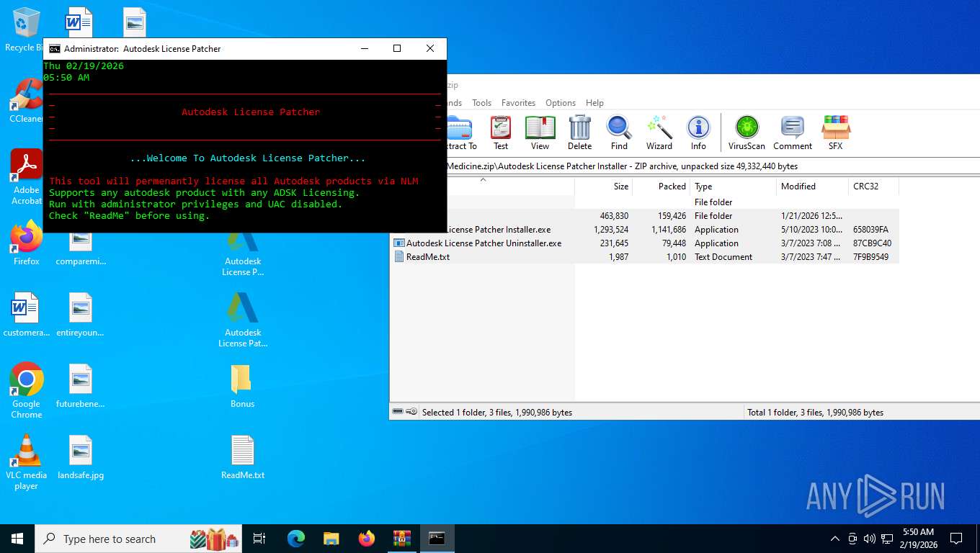Switch to WinRAR via its taskbar icon

click(401, 538)
